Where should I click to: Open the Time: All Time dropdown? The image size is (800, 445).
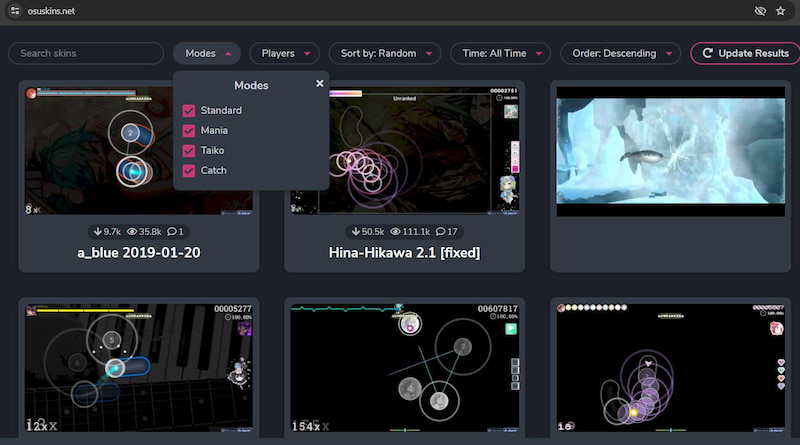501,53
